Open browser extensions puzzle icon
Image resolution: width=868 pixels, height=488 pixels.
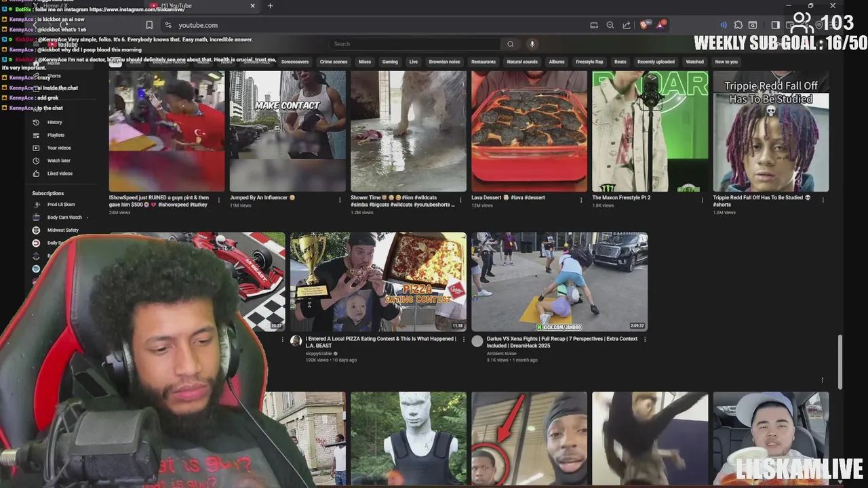tap(738, 25)
